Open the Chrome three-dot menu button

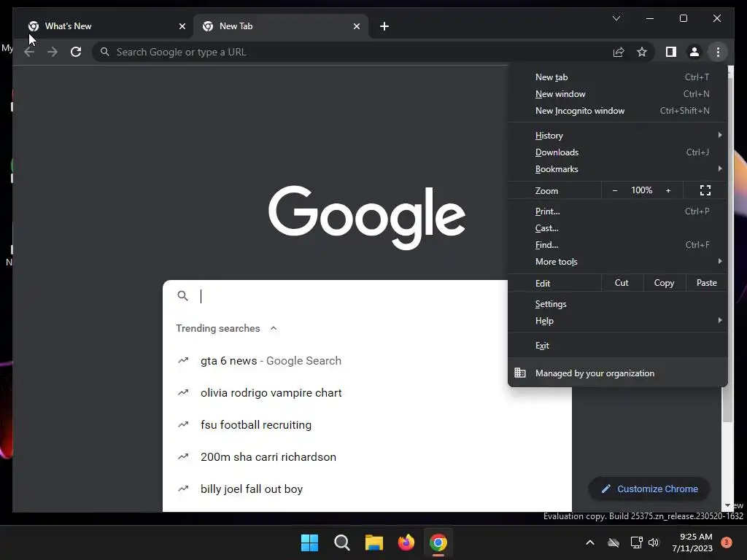(718, 52)
